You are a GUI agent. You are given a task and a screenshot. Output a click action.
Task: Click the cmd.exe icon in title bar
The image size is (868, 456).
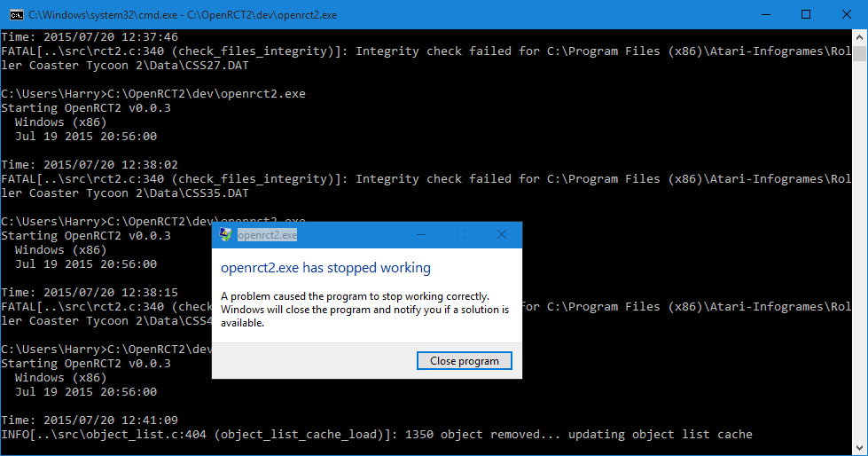[x=16, y=14]
